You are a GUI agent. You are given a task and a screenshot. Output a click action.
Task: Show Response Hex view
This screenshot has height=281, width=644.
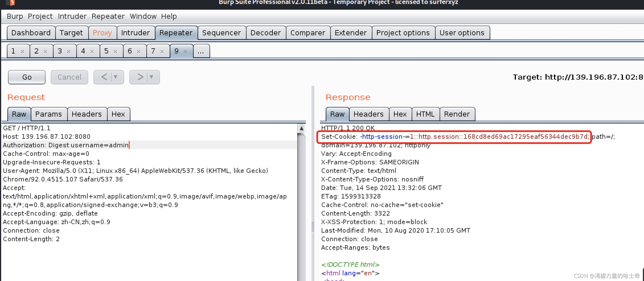pos(400,114)
